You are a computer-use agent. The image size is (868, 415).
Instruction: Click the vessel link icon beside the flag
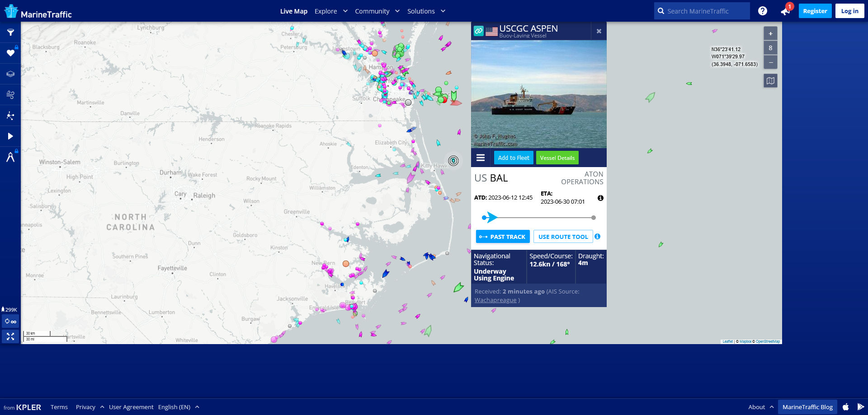pos(479,31)
